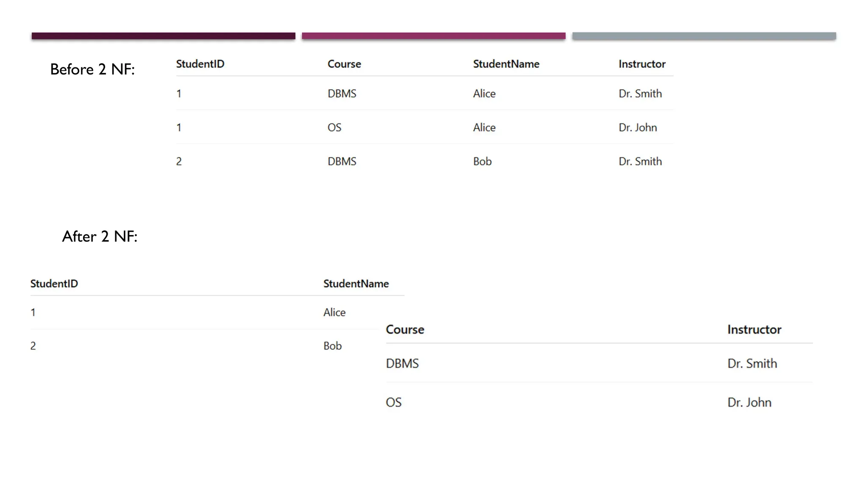Select DBMS in the bottom-right table
This screenshot has width=868, height=488.
[x=402, y=363]
